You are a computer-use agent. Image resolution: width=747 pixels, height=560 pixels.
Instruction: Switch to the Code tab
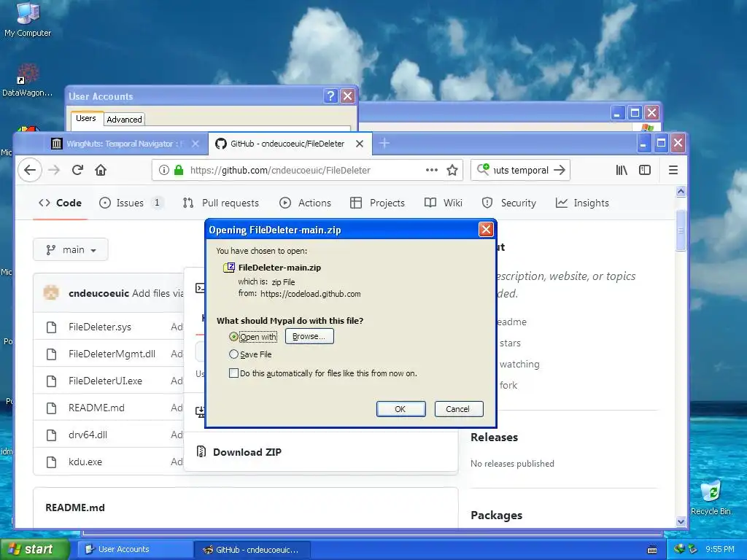[60, 203]
